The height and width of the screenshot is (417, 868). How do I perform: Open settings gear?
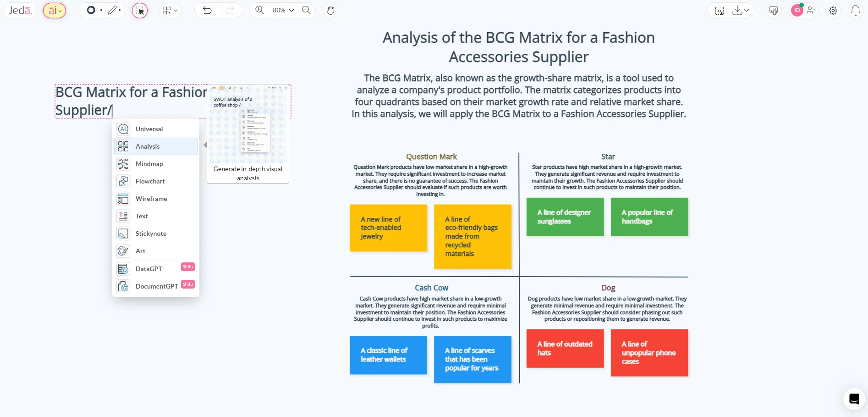click(833, 10)
